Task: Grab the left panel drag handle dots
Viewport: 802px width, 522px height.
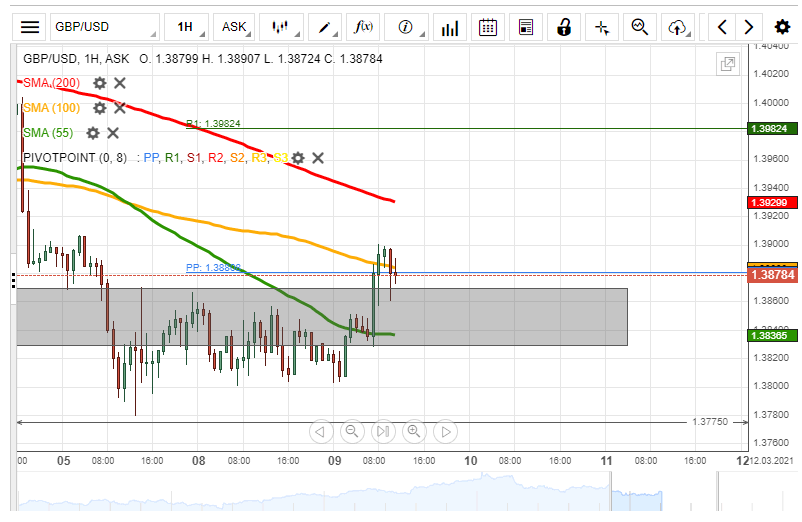Action: pyautogui.click(x=13, y=281)
